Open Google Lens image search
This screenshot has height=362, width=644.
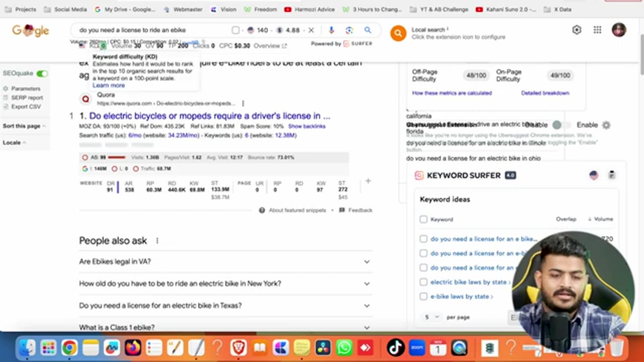point(349,30)
